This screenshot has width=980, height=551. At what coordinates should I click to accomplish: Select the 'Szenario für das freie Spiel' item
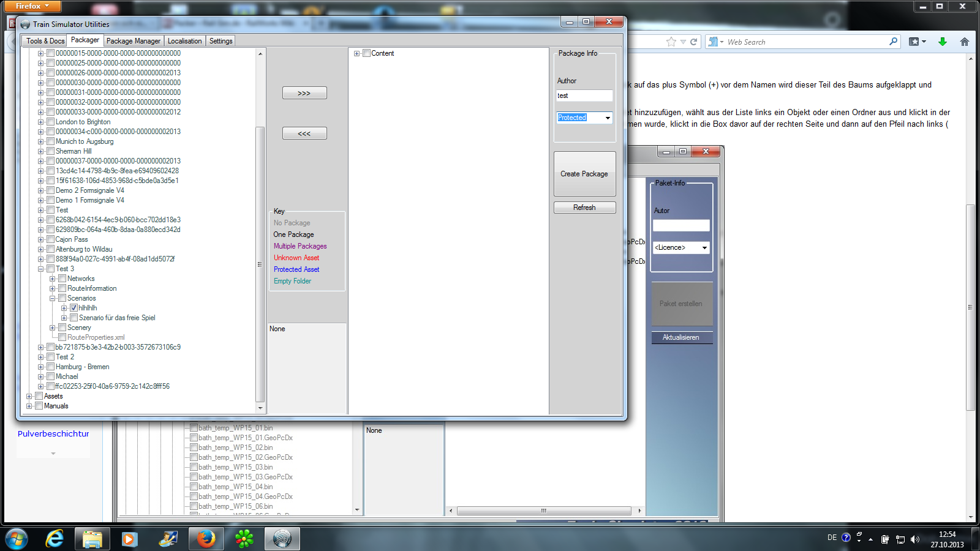117,318
